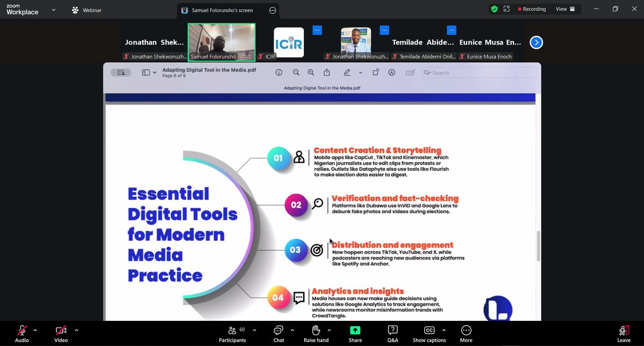Click the PDF share icon
The height and width of the screenshot is (346, 644).
click(327, 72)
